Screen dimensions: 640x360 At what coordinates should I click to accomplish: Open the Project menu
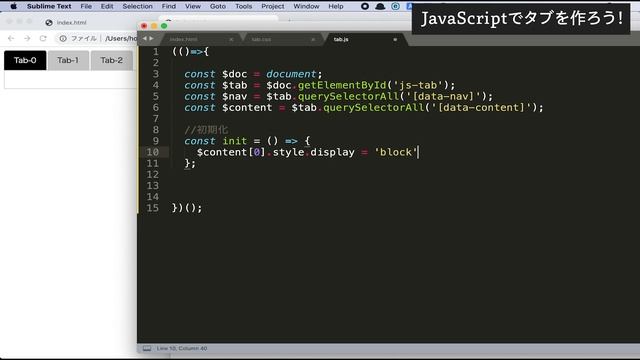(x=273, y=6)
